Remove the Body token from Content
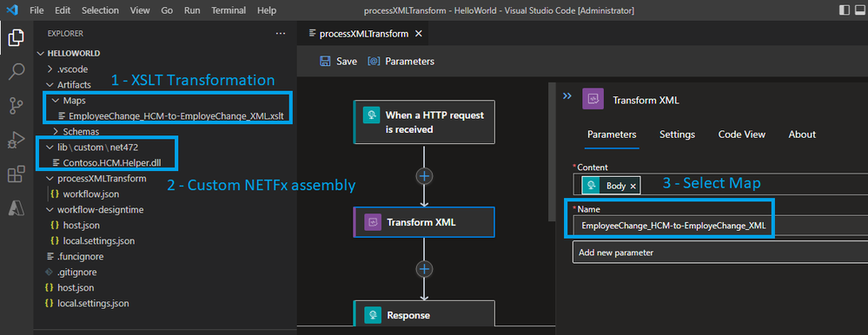Screen dimensions: 868x335 pos(633,187)
